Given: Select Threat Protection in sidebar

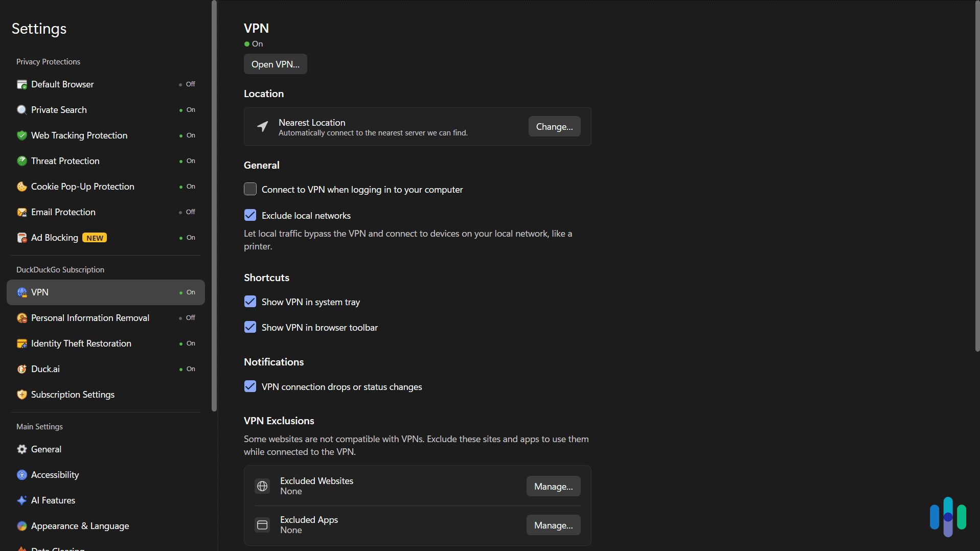Looking at the screenshot, I should (106, 161).
